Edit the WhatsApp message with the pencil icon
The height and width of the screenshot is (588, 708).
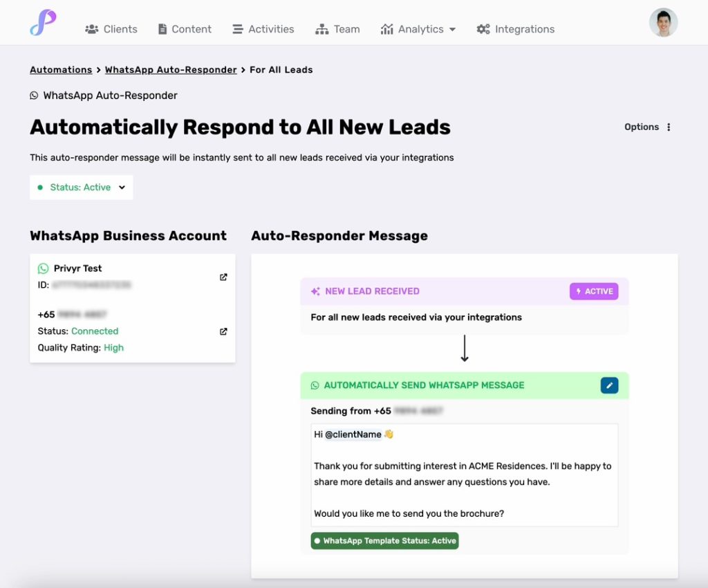(609, 385)
